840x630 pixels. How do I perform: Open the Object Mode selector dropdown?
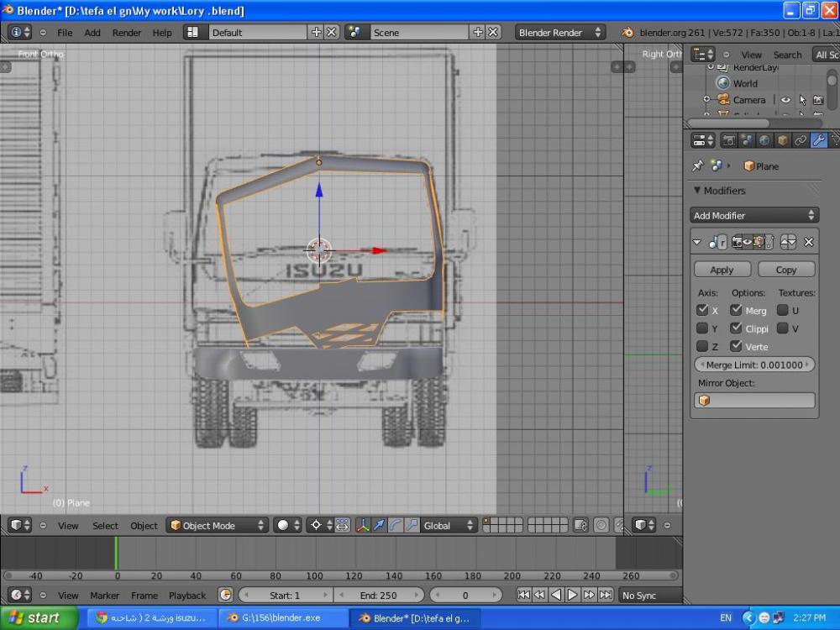(x=217, y=525)
